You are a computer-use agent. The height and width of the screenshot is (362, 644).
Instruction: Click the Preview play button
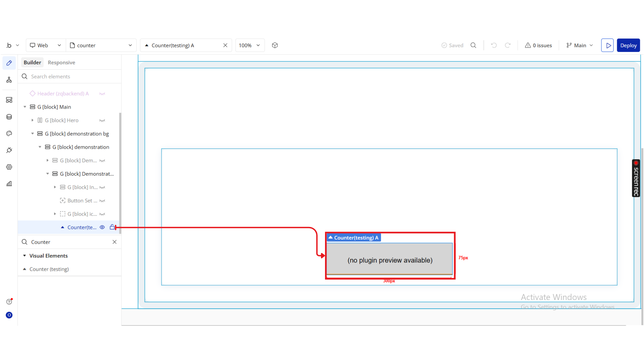pos(607,45)
